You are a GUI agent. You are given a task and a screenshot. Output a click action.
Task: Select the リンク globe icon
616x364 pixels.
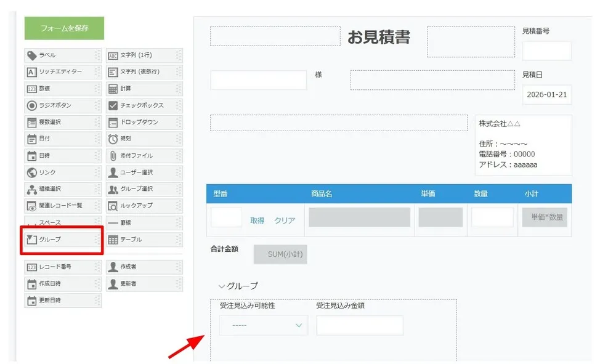pyautogui.click(x=32, y=172)
